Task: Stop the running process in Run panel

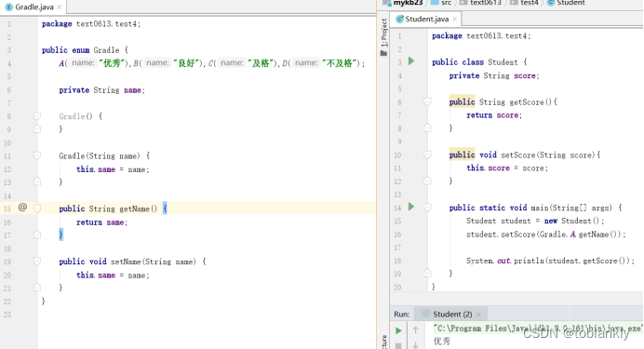Action: [x=398, y=345]
